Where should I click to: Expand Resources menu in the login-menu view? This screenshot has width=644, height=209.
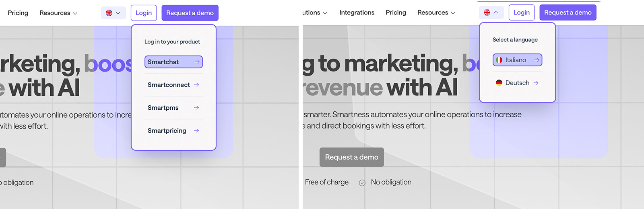(x=58, y=13)
